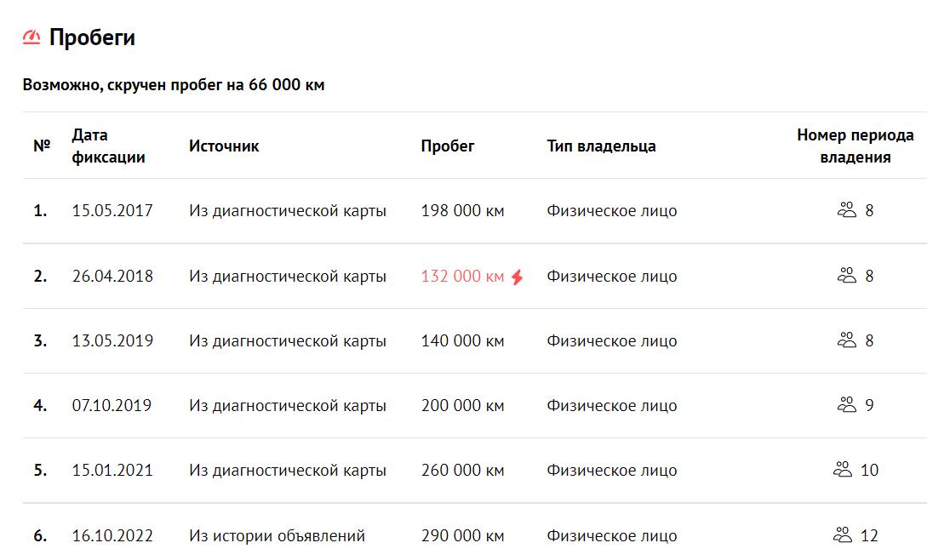This screenshot has height=560, width=950.
Task: Select the owners icon in row 1
Action: (x=846, y=209)
